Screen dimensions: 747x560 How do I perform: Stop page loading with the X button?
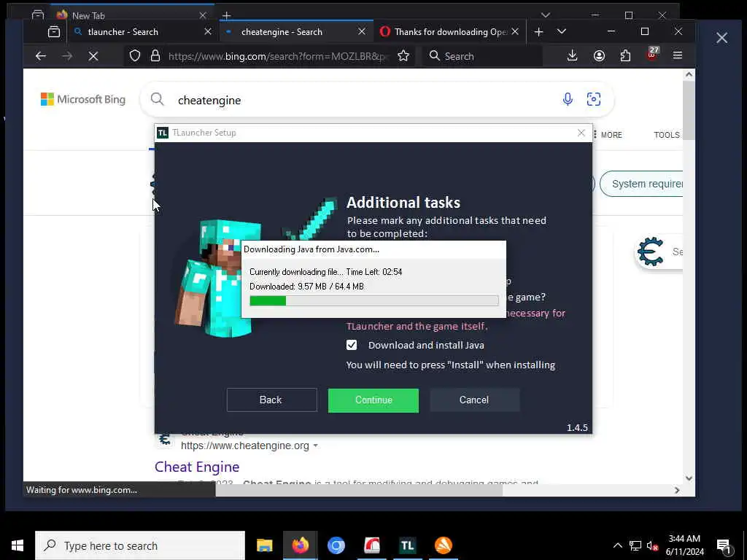point(93,56)
